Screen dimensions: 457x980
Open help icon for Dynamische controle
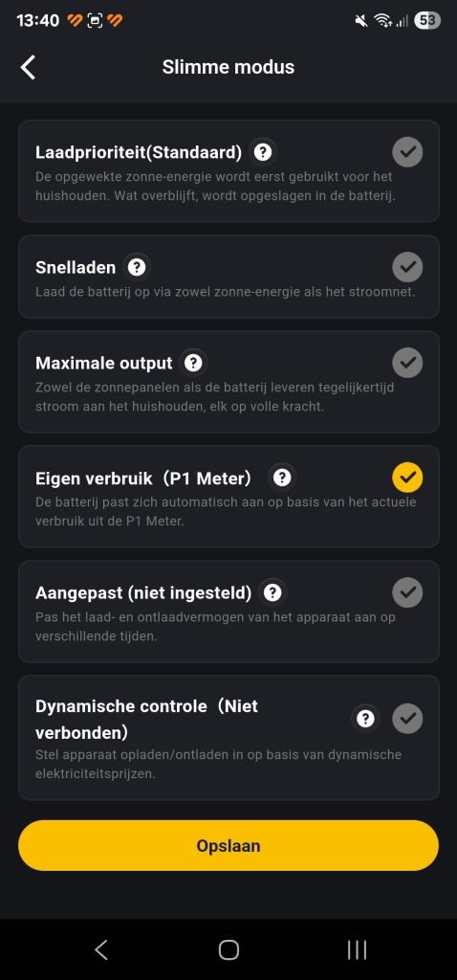[x=365, y=719]
